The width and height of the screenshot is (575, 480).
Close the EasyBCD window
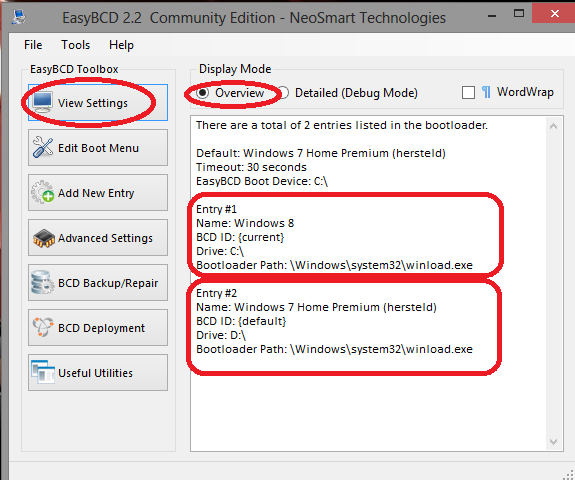(x=554, y=14)
